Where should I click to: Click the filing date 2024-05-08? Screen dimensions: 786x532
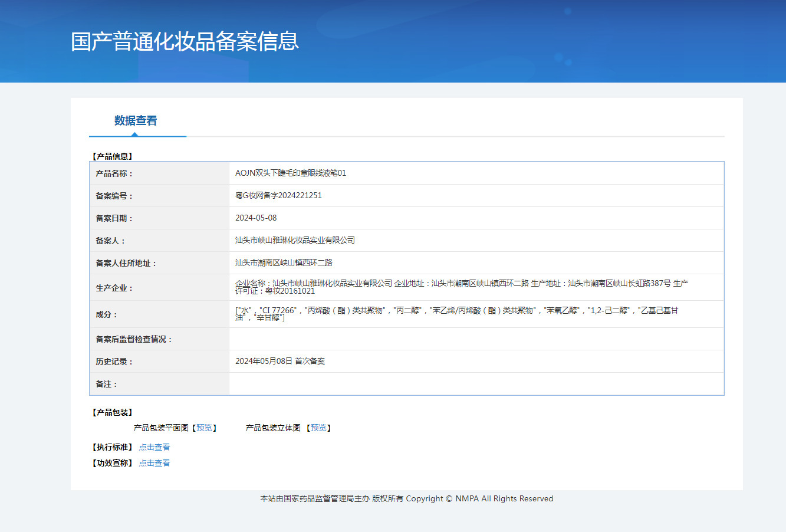256,218
